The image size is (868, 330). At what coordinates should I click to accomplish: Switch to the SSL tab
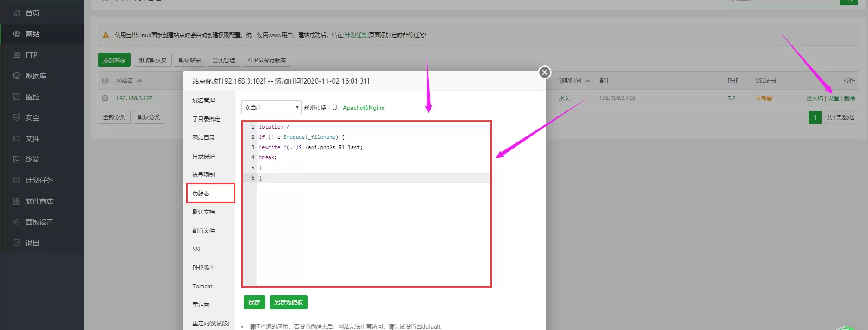197,249
